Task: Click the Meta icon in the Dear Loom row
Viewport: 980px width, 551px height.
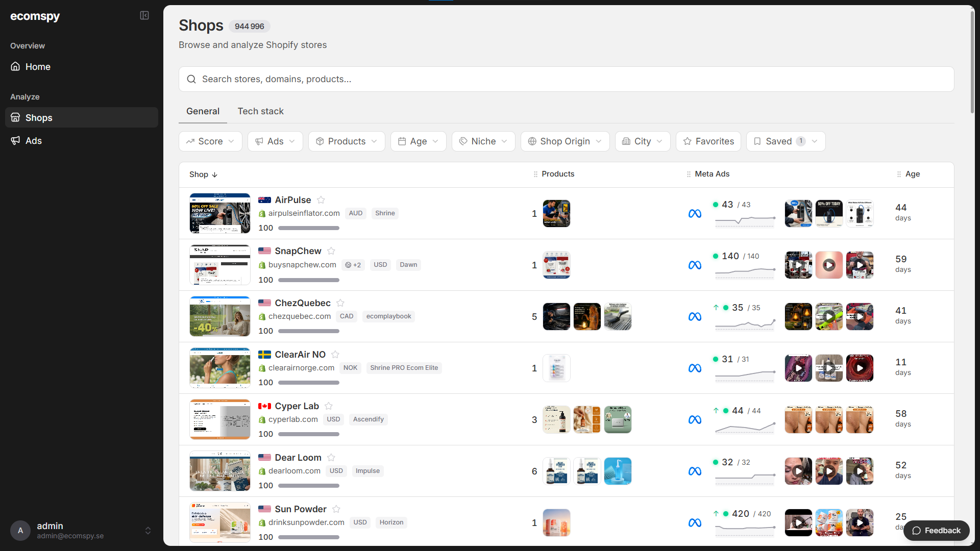Action: pyautogui.click(x=695, y=471)
